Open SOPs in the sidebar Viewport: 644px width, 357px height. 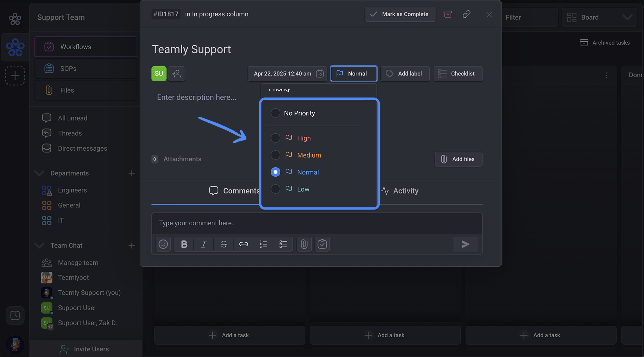[x=86, y=68]
